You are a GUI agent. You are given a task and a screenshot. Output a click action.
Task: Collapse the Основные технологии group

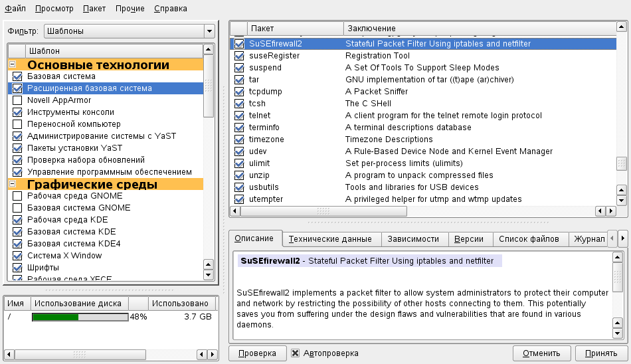pyautogui.click(x=12, y=65)
